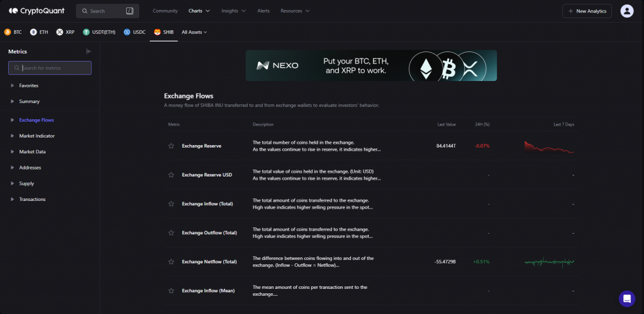Open the user profile avatar
644x314 pixels.
[626, 11]
